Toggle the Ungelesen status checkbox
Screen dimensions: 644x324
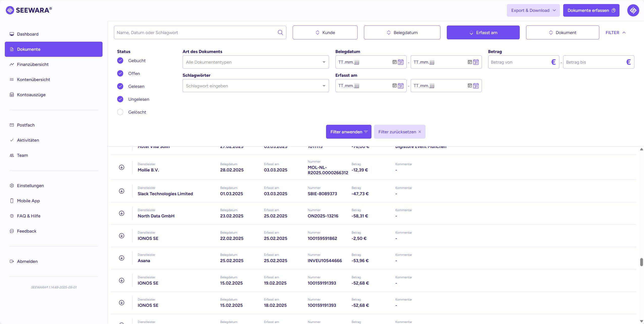coord(120,99)
